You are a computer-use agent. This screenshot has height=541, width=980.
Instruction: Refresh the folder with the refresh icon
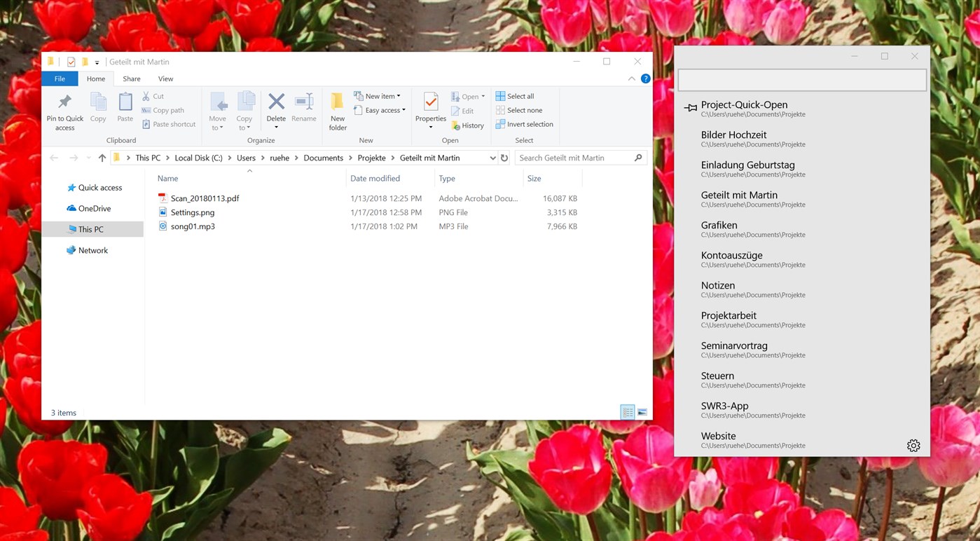504,158
